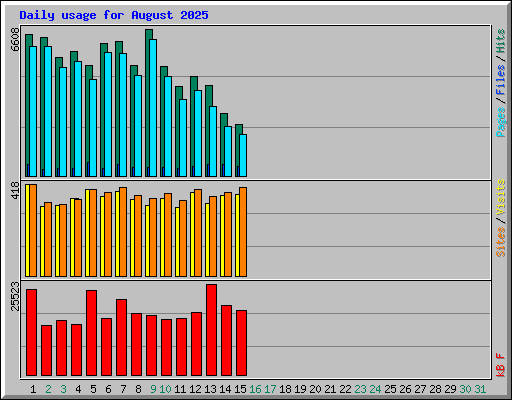Select weekend day 16 label

point(255,389)
